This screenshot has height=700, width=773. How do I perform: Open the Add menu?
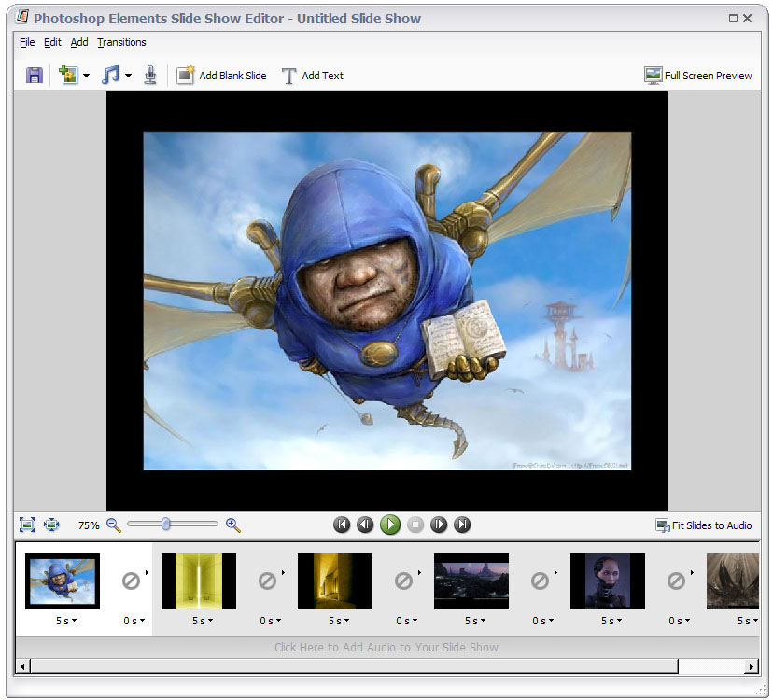(78, 42)
